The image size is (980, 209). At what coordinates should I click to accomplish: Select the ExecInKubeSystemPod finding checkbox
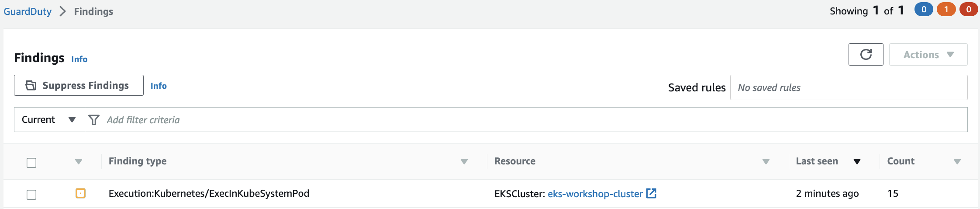click(31, 195)
